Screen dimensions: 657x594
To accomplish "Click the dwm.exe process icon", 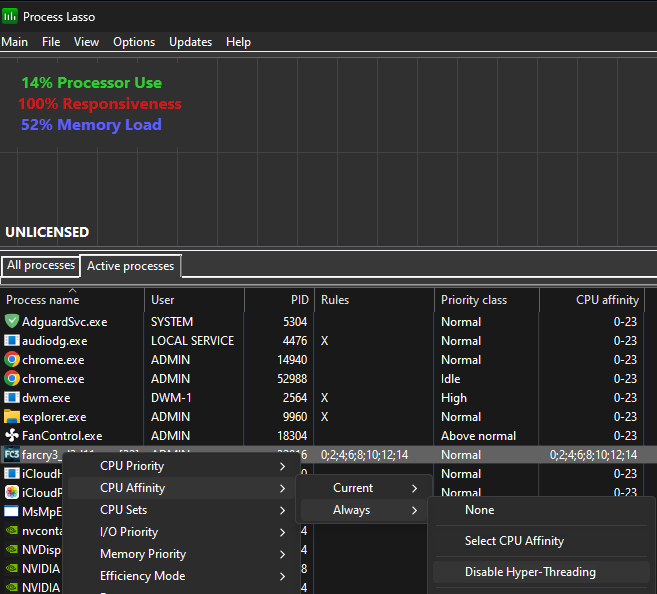I will [12, 397].
